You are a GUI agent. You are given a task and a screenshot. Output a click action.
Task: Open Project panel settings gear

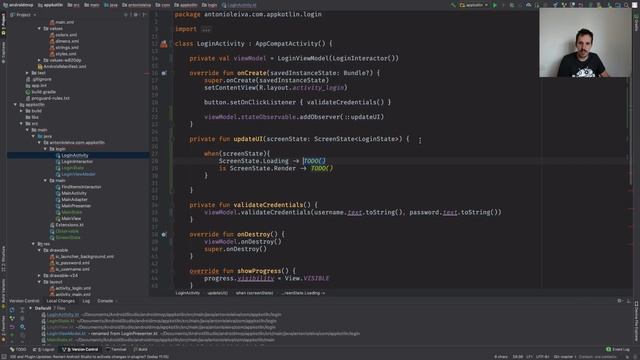(136, 15)
